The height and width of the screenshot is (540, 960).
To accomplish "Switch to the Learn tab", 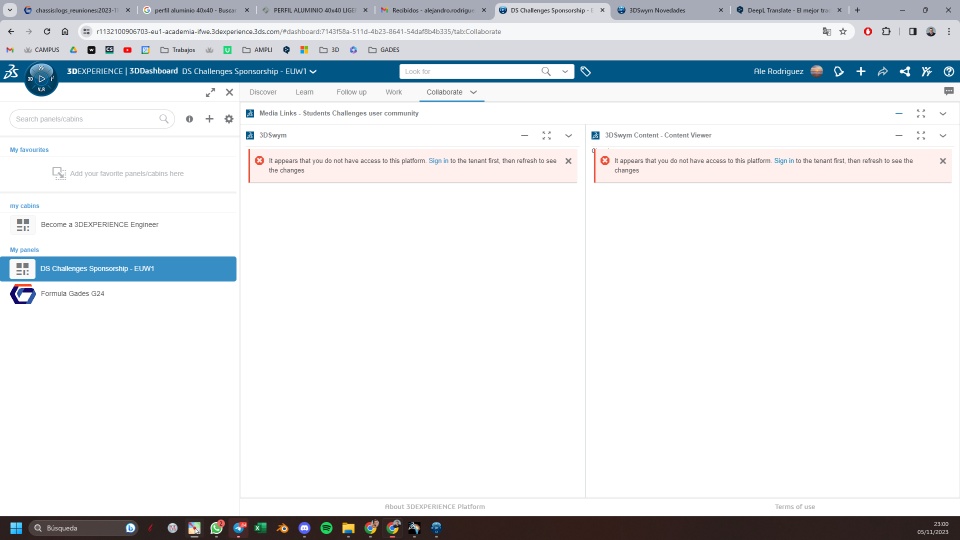I will click(x=304, y=92).
